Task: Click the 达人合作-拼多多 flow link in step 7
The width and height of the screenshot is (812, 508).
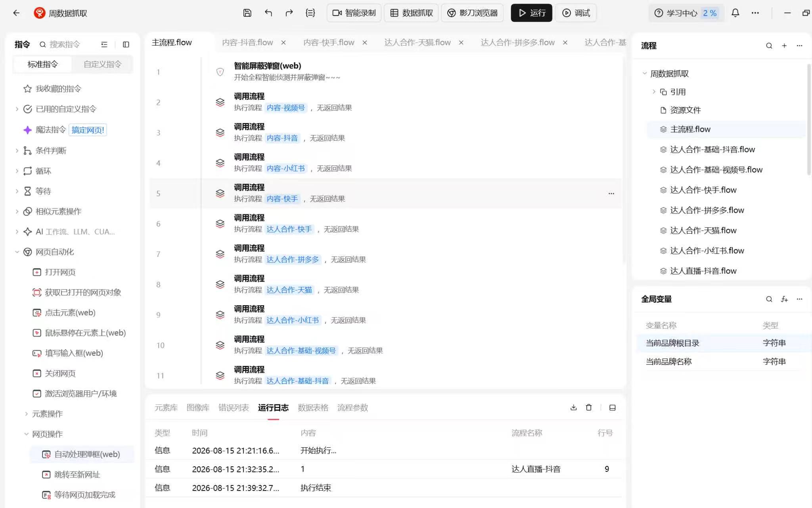Action: pos(293,260)
